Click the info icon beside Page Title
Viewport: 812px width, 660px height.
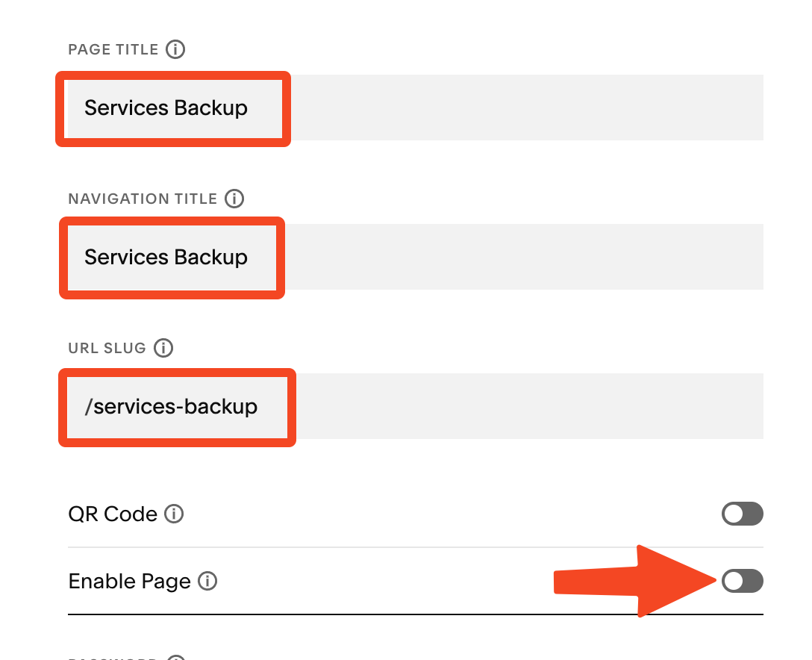[175, 50]
